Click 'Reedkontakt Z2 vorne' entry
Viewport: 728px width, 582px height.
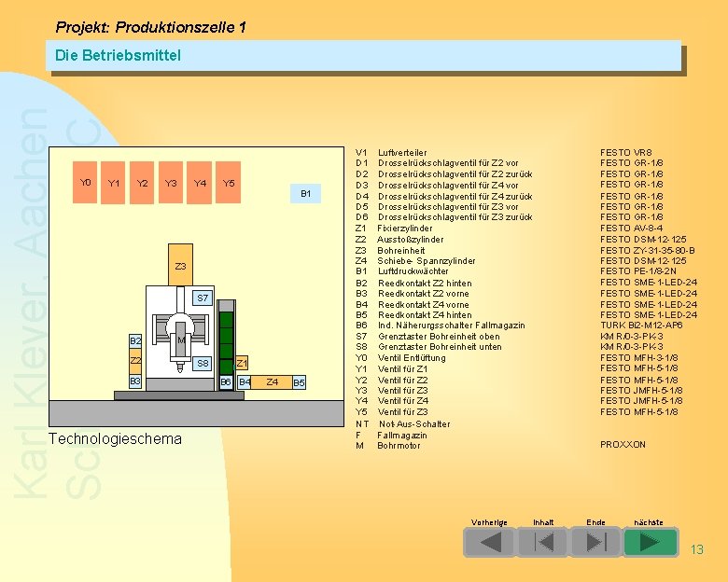point(424,294)
